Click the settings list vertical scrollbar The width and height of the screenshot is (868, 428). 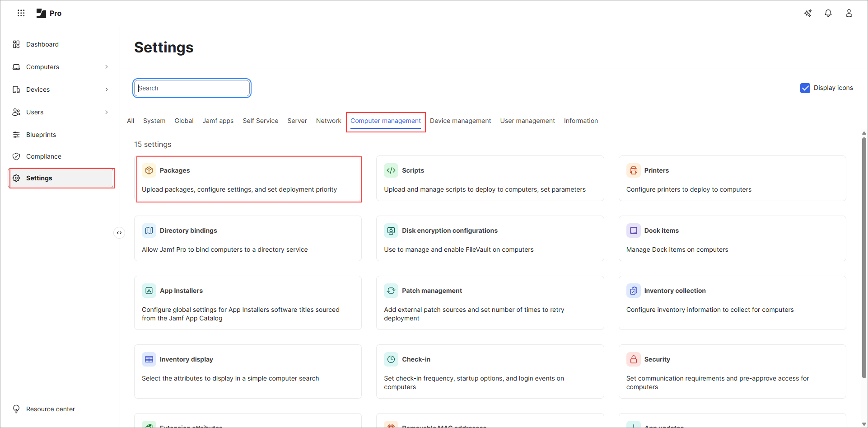pyautogui.click(x=864, y=258)
